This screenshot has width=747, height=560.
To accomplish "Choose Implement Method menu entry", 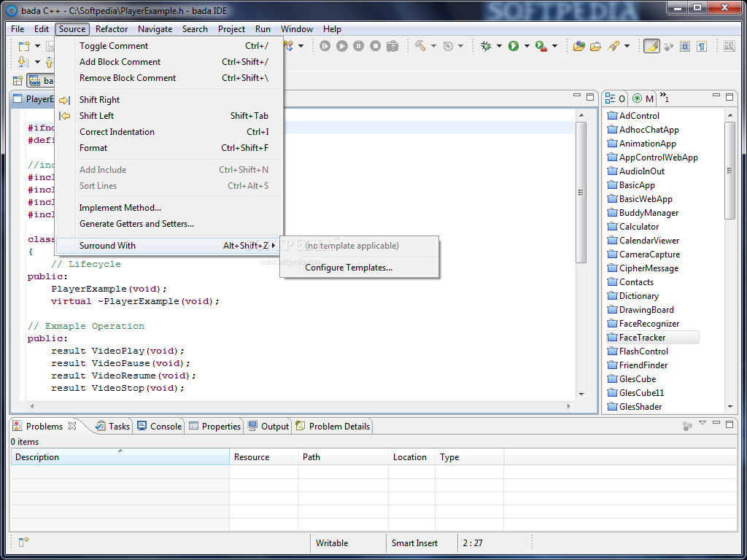I will pyautogui.click(x=169, y=208).
